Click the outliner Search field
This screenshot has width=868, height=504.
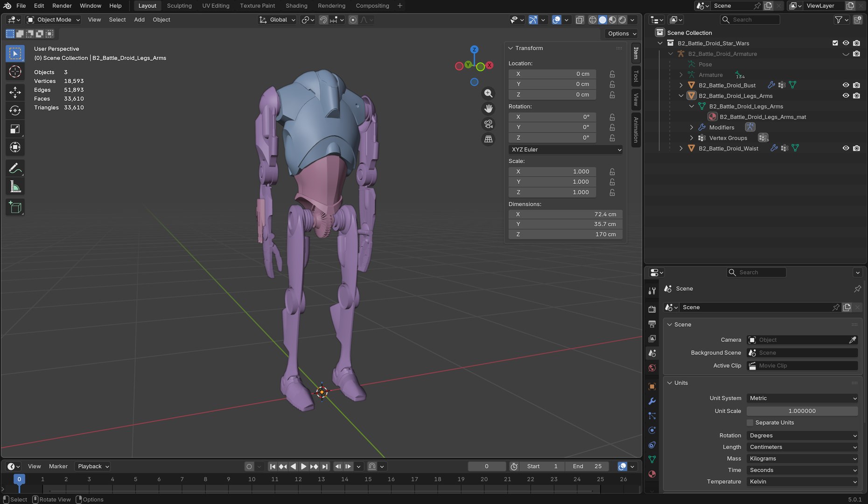point(750,20)
